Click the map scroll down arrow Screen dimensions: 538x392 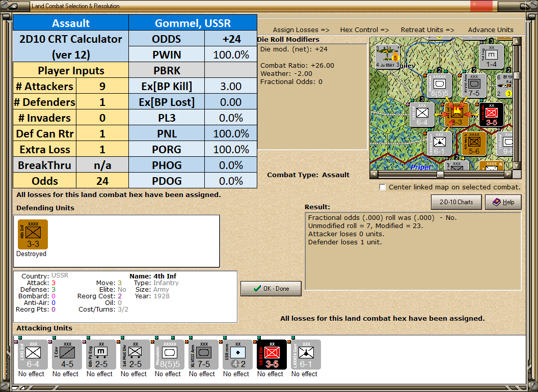pos(517,166)
